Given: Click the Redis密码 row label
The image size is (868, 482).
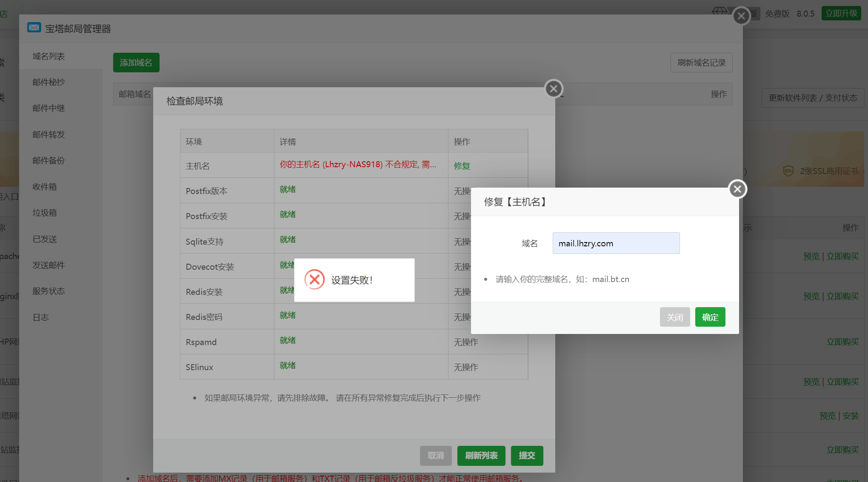Looking at the screenshot, I should [x=204, y=317].
